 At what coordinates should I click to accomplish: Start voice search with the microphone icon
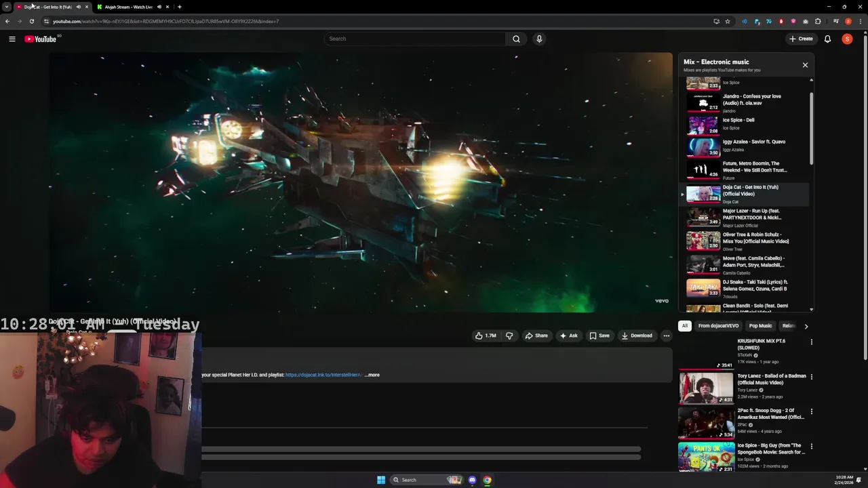[539, 39]
